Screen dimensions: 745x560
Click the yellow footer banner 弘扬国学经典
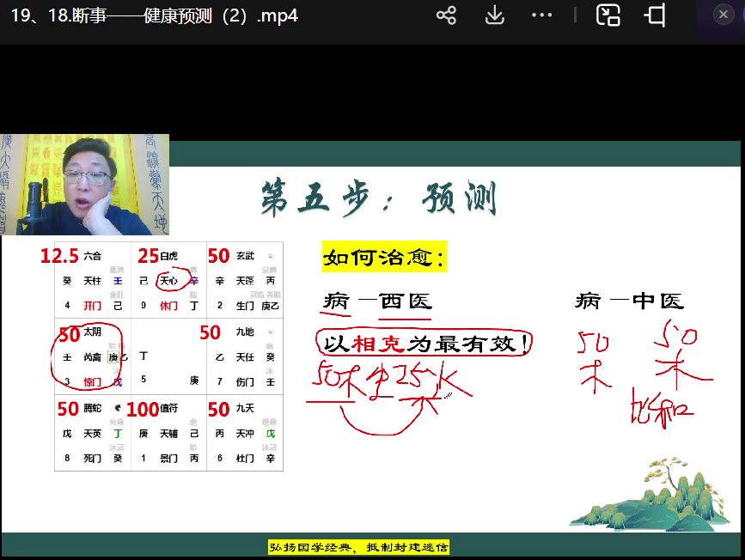click(x=358, y=547)
